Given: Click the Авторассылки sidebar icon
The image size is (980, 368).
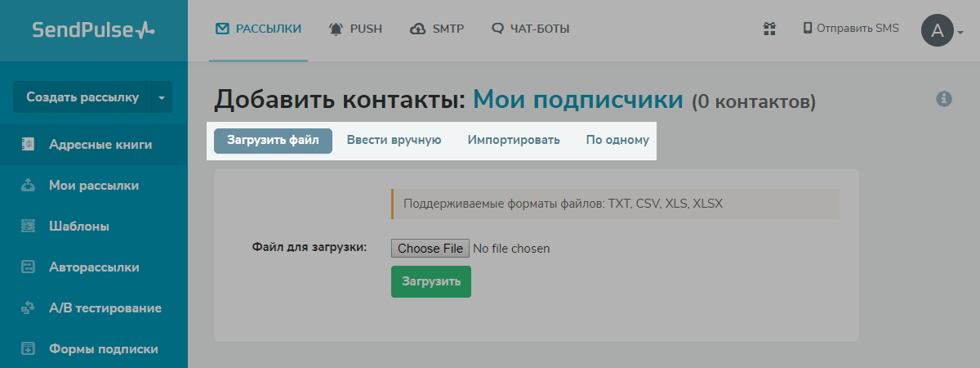Looking at the screenshot, I should (28, 267).
